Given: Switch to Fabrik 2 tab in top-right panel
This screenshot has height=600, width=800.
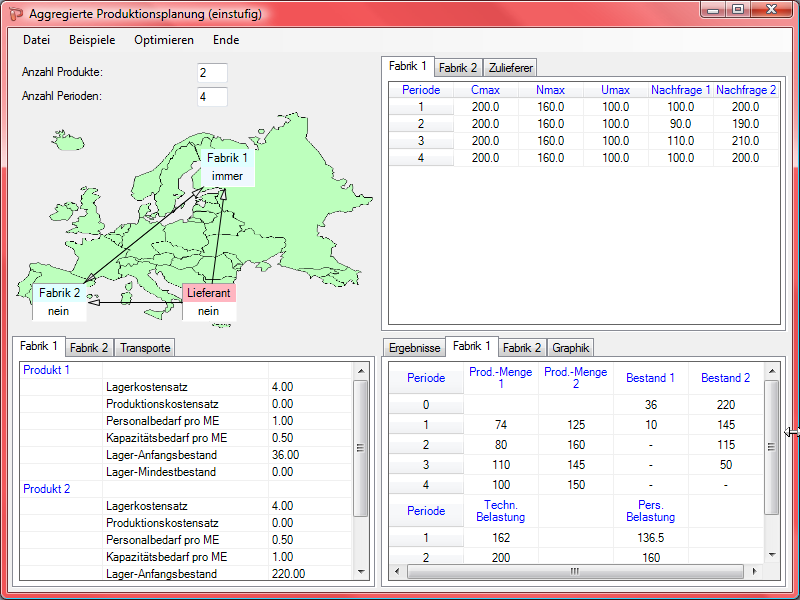Looking at the screenshot, I should point(458,68).
